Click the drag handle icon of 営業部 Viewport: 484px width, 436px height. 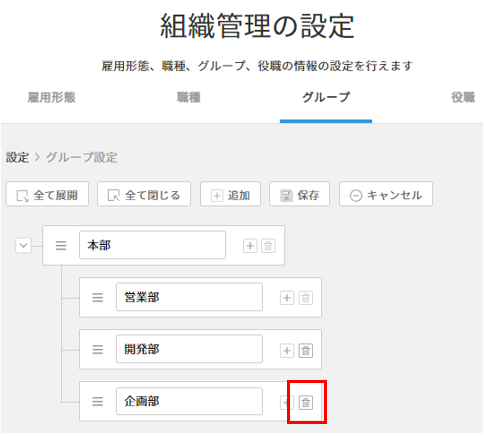pyautogui.click(x=97, y=297)
